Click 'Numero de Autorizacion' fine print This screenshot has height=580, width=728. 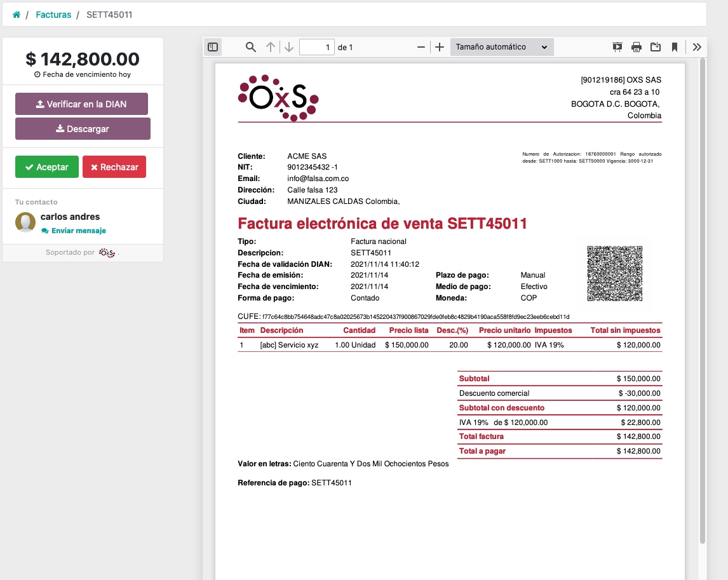(x=592, y=158)
